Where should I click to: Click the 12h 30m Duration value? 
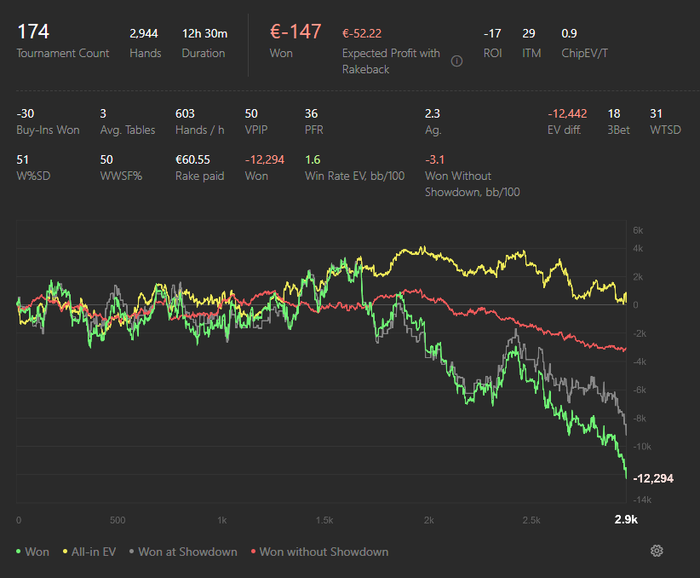pos(204,33)
